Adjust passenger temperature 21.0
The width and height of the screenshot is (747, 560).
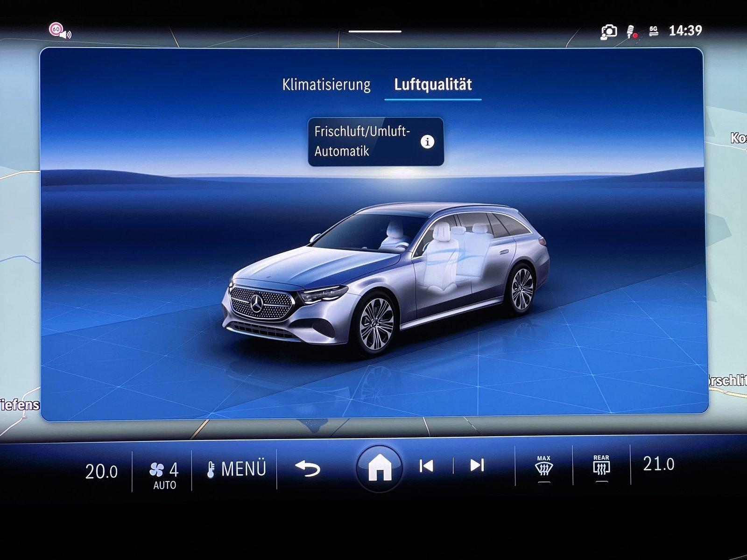coord(659,464)
